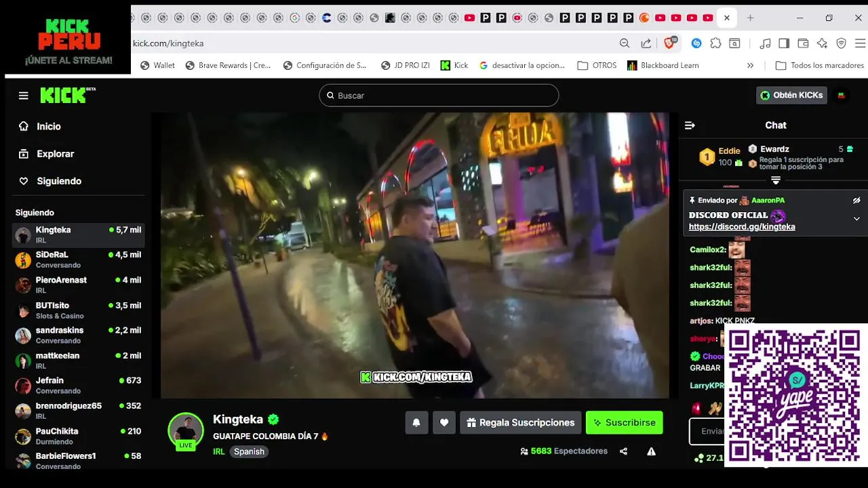Expand the pinned message chevron
The height and width of the screenshot is (488, 868).
(x=856, y=219)
